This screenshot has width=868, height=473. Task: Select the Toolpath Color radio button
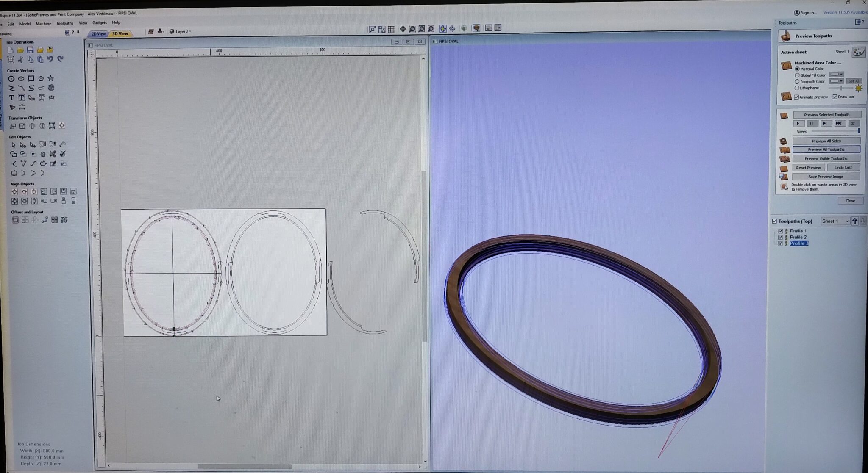point(798,81)
